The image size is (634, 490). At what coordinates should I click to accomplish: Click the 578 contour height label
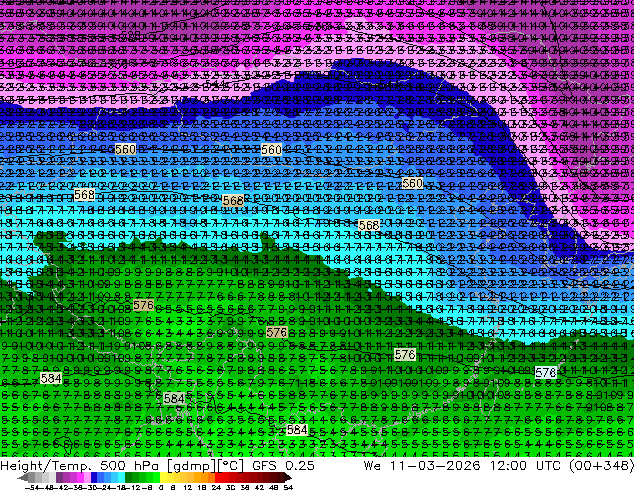click(545, 372)
